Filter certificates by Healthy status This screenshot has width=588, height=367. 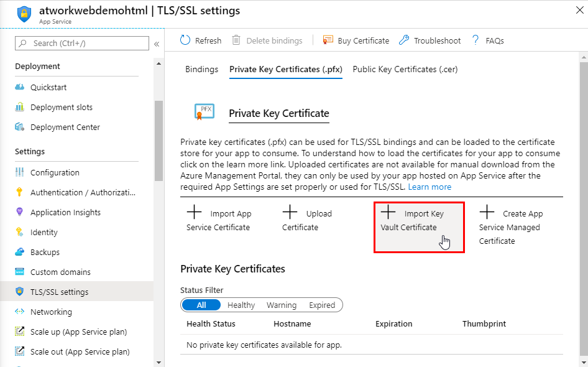241,305
